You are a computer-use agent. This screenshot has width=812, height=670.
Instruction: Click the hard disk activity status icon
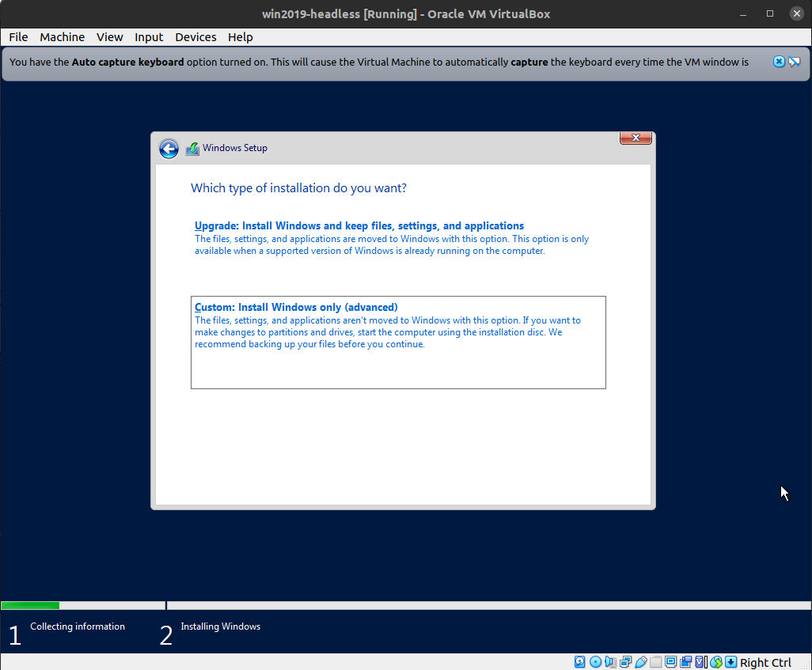580,662
